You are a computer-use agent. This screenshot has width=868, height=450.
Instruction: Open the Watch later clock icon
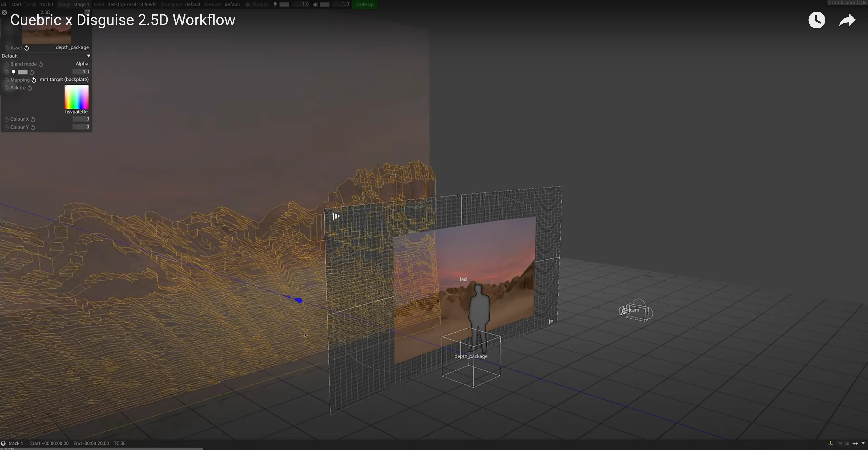pyautogui.click(x=817, y=20)
